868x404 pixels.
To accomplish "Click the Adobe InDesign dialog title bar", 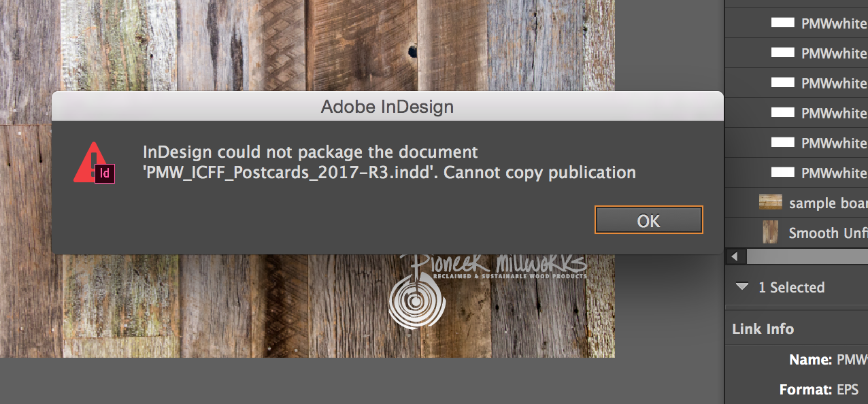I will (x=387, y=107).
